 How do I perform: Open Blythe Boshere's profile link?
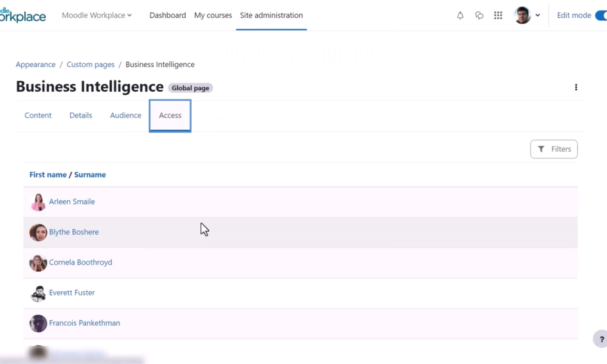click(x=73, y=232)
